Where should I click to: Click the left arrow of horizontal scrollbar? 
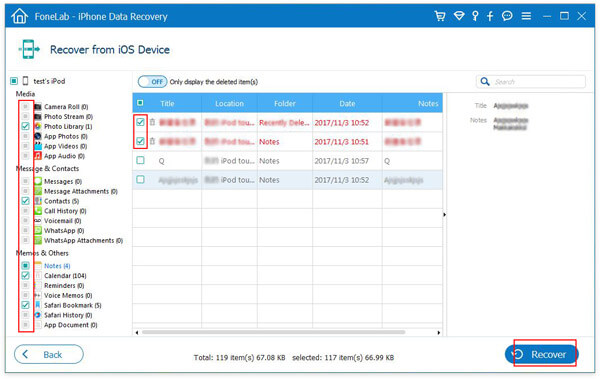pos(137,332)
